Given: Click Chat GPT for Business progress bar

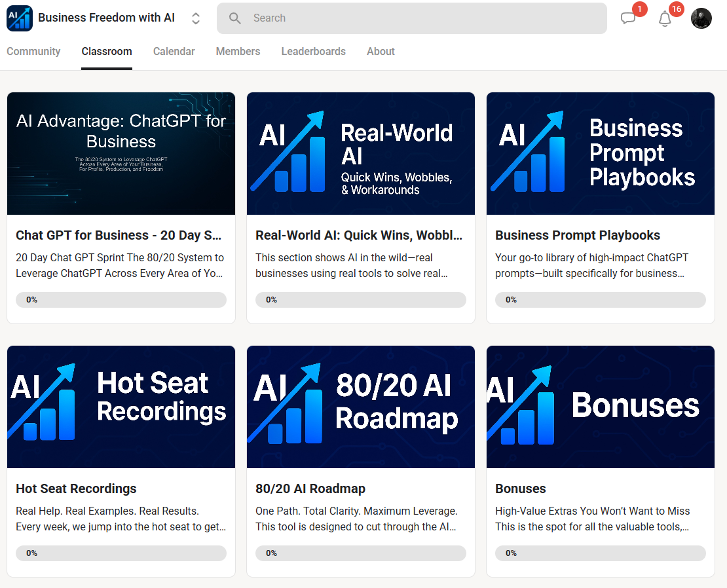Looking at the screenshot, I should pyautogui.click(x=121, y=300).
